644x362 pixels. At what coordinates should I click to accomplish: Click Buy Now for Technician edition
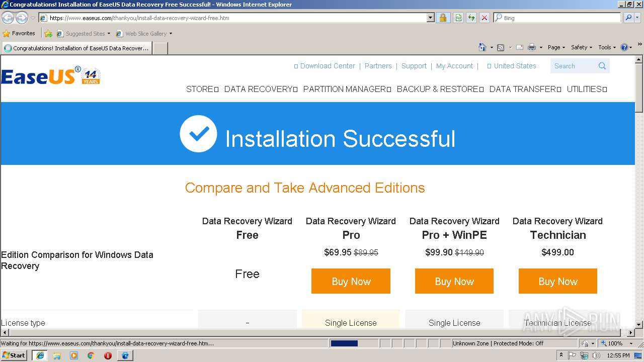tap(558, 281)
